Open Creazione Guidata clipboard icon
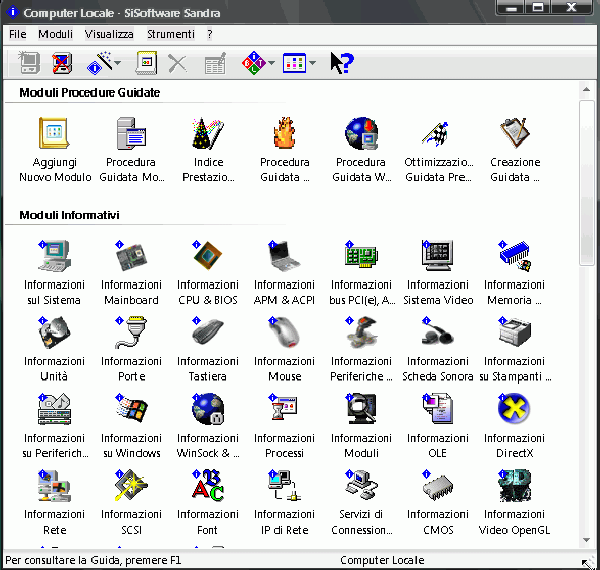The image size is (600, 570). point(515,150)
